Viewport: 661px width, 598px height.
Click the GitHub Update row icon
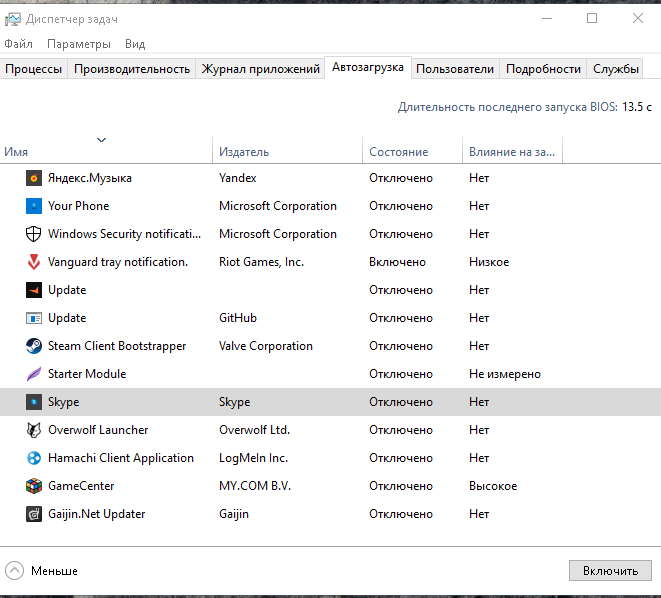point(34,318)
